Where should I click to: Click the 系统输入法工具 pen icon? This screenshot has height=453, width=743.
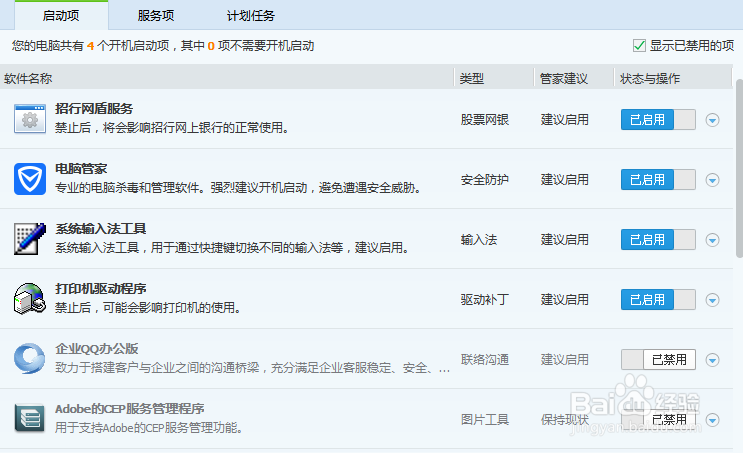(30, 239)
